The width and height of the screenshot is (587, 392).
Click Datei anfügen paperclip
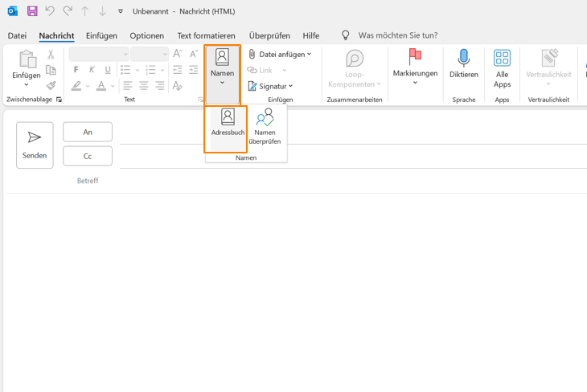(277, 55)
